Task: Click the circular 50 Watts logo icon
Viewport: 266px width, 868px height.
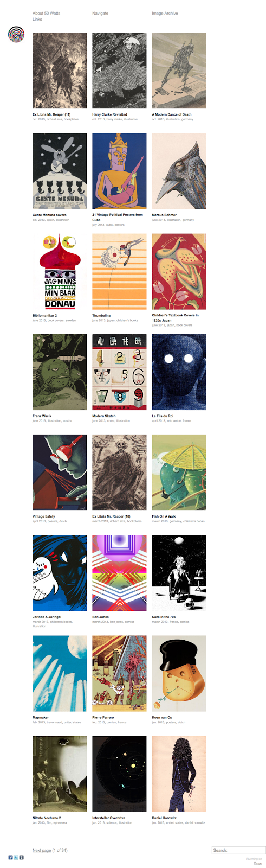Action: click(x=16, y=34)
